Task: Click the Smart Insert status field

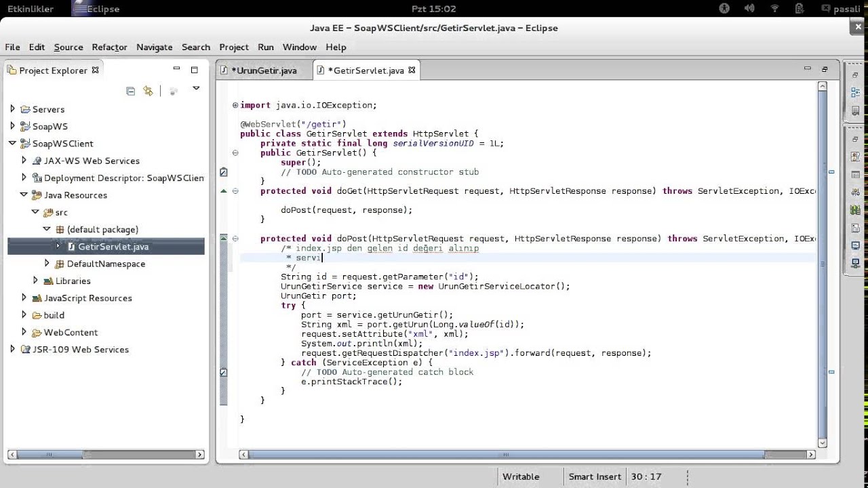Action: (x=594, y=476)
